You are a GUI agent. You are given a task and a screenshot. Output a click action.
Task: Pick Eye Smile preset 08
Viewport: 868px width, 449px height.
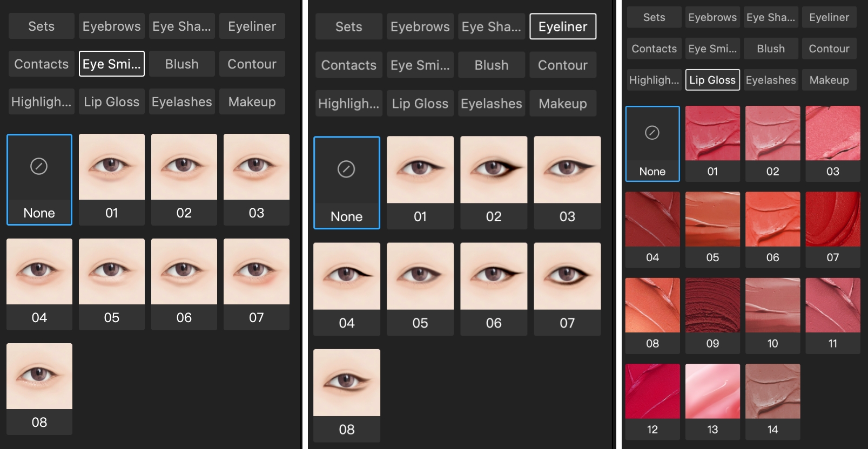click(39, 388)
